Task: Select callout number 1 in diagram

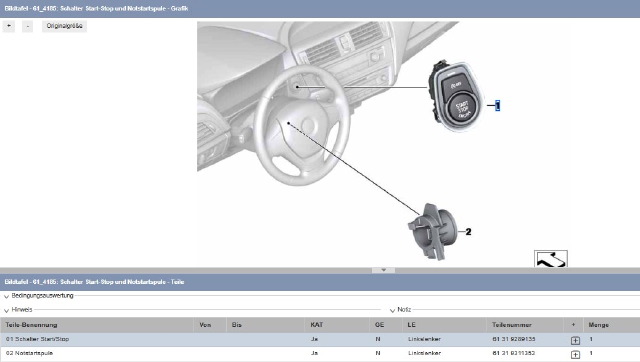Action: pos(497,105)
